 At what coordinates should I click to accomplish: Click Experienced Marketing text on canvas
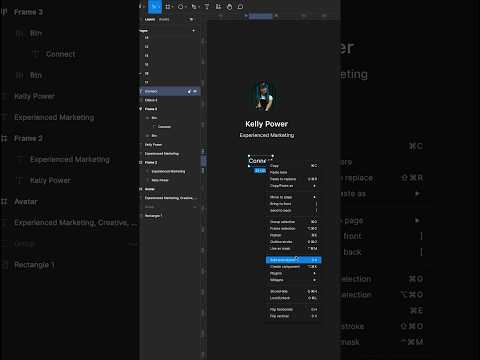pyautogui.click(x=267, y=135)
